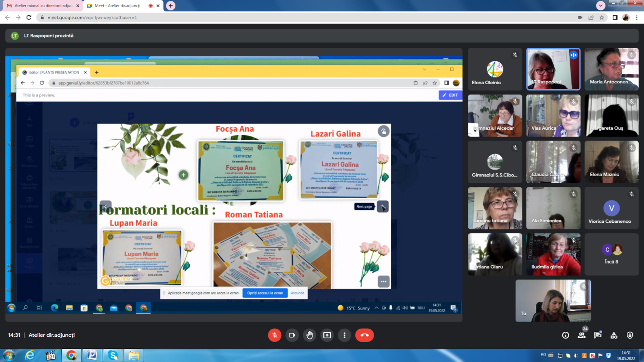Open meeting details info icon
Image resolution: width=644 pixels, height=362 pixels.
[x=565, y=335]
